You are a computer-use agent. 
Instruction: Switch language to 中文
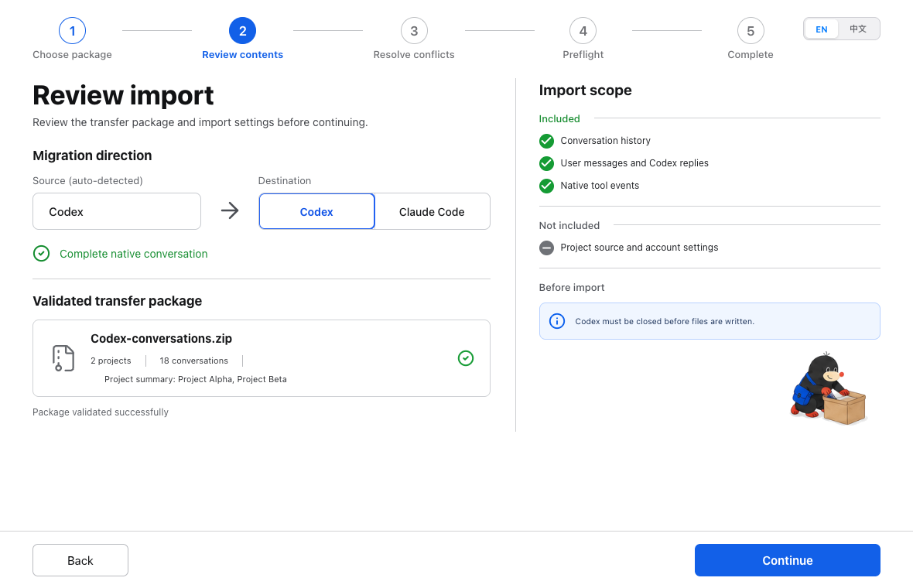[x=858, y=29]
